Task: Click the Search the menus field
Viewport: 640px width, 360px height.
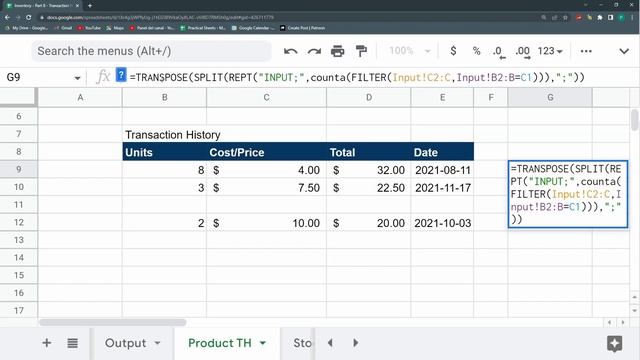Action: point(151,51)
